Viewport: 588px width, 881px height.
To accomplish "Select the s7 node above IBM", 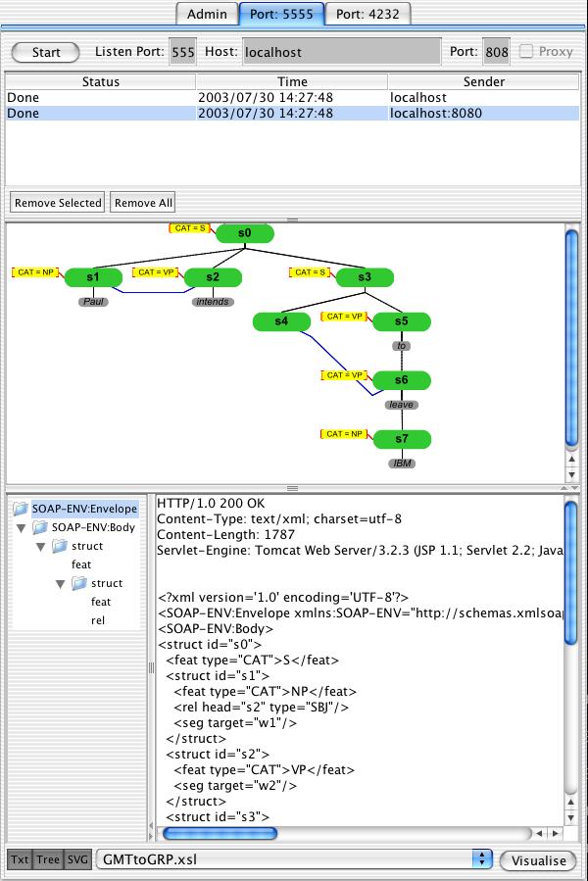I will click(401, 438).
